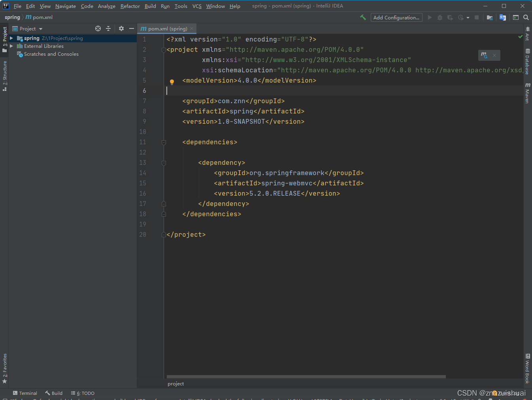Toggle the Word Book tool window
The width and height of the screenshot is (532, 400).
click(x=527, y=368)
